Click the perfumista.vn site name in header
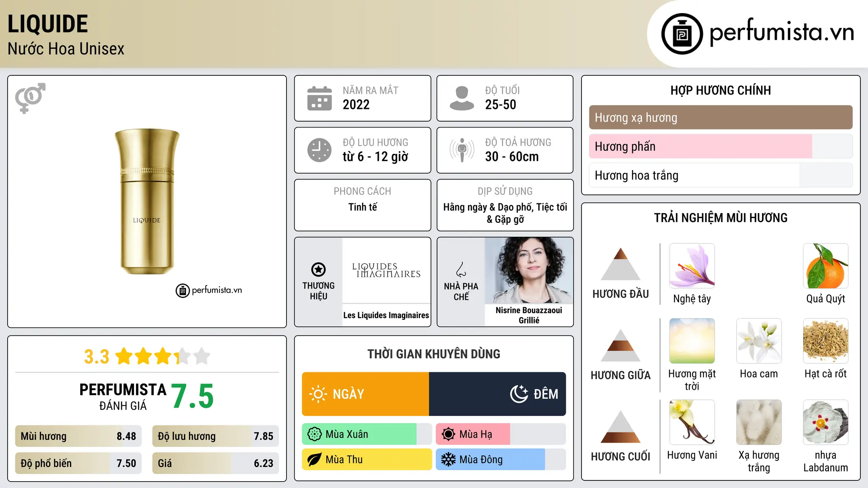This screenshot has height=488, width=868. click(x=782, y=32)
